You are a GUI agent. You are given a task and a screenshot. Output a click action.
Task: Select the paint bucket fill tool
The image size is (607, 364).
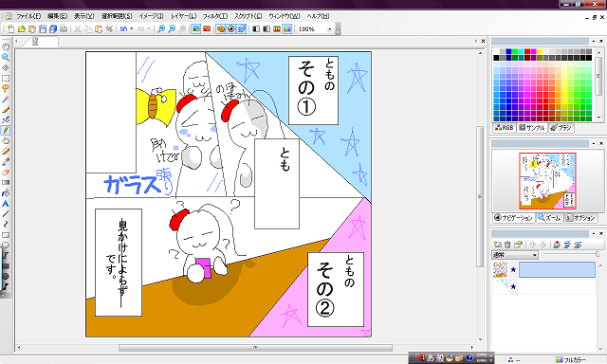click(x=6, y=193)
